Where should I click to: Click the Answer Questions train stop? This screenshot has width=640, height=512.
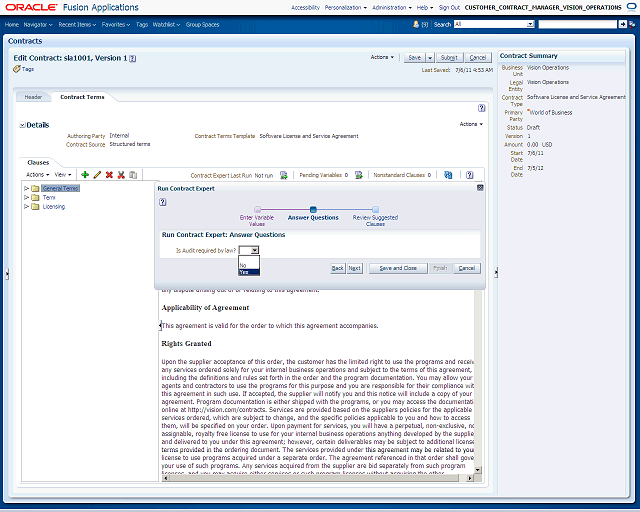pyautogui.click(x=313, y=209)
